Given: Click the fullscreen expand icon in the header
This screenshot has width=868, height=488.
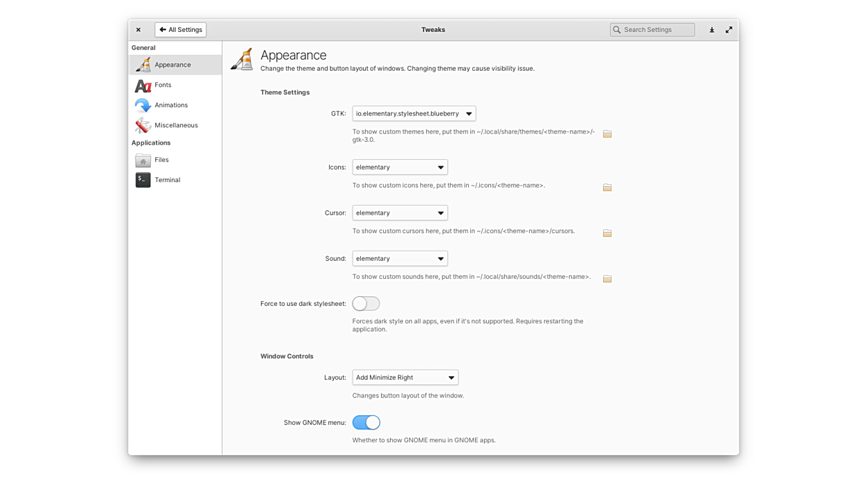Looking at the screenshot, I should [x=729, y=30].
